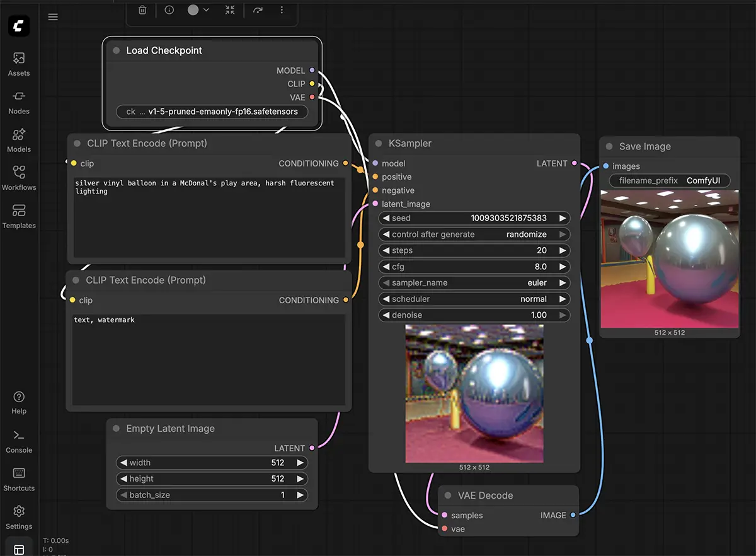756x556 pixels.
Task: Open Settings from the sidebar
Action: click(19, 517)
